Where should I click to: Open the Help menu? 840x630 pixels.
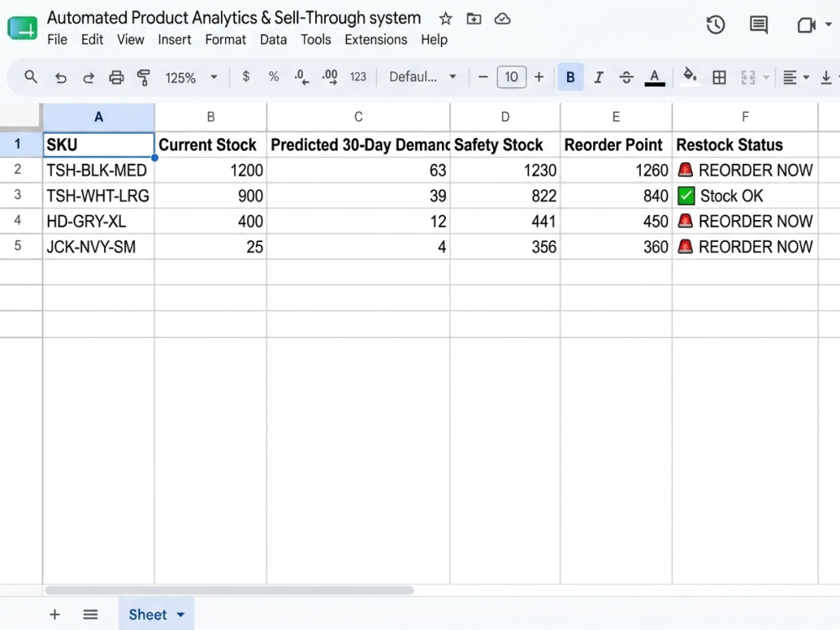434,39
